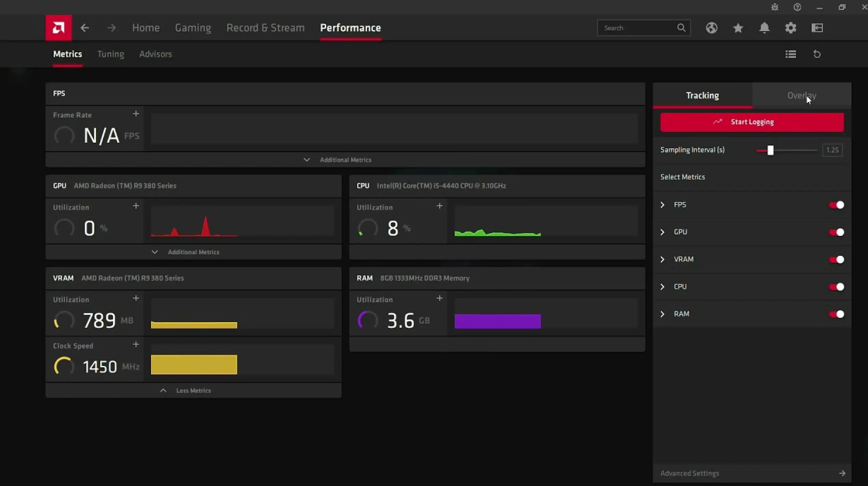Open settings gear icon
Screen dimensions: 868x486
791,28
